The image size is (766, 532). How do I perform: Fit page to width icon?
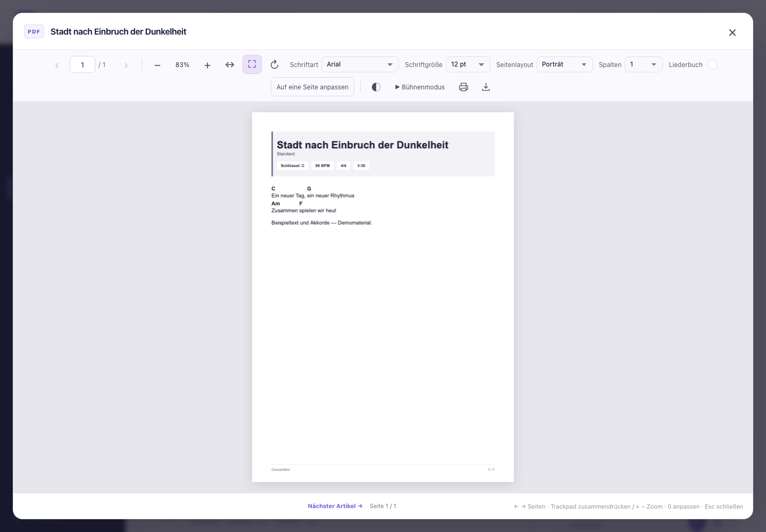230,65
